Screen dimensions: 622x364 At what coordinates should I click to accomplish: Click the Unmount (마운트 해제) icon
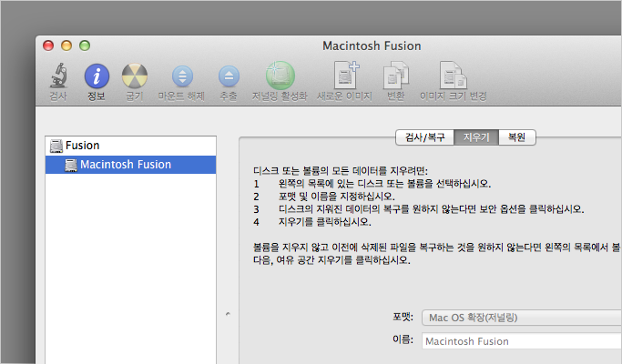(x=182, y=76)
